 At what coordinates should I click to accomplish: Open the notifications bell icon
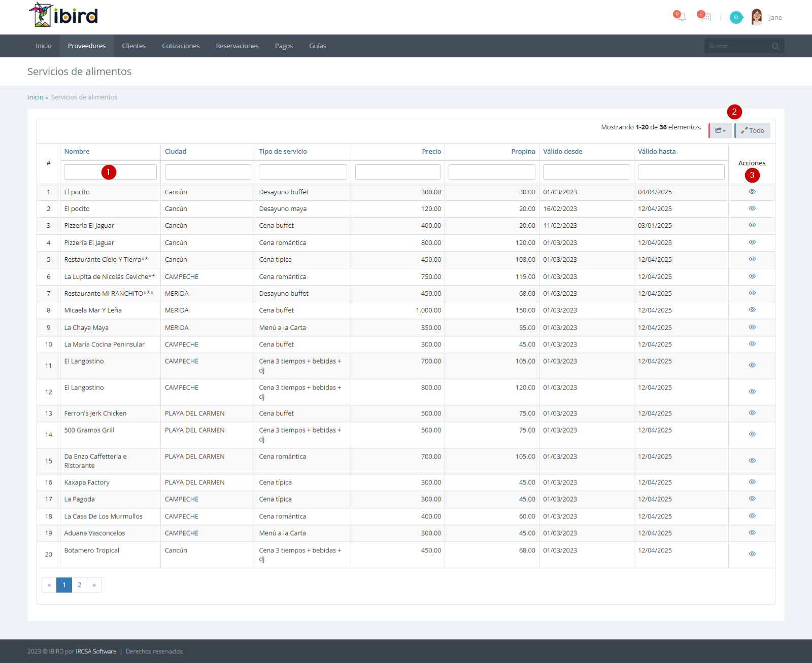point(682,17)
